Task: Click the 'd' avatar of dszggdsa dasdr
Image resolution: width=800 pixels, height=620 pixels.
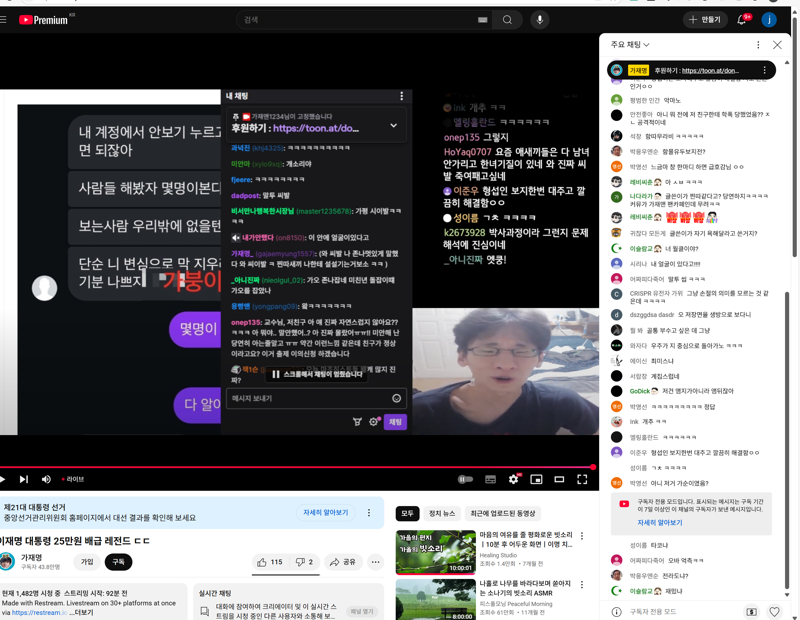Action: click(617, 315)
